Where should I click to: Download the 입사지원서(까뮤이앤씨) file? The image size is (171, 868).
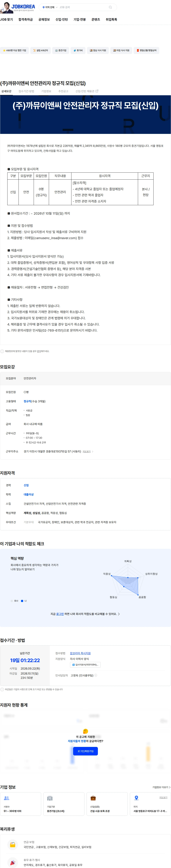[x=85, y=665]
